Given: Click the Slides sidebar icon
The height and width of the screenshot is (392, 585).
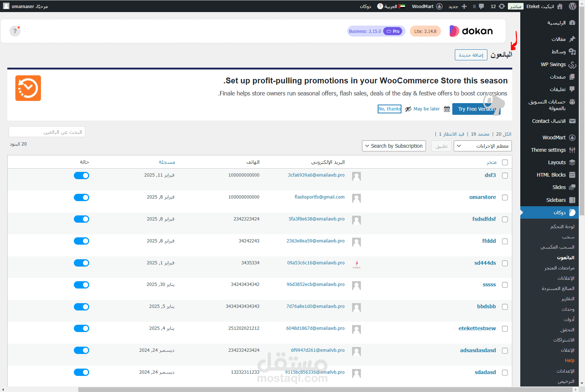Looking at the screenshot, I should [x=572, y=187].
